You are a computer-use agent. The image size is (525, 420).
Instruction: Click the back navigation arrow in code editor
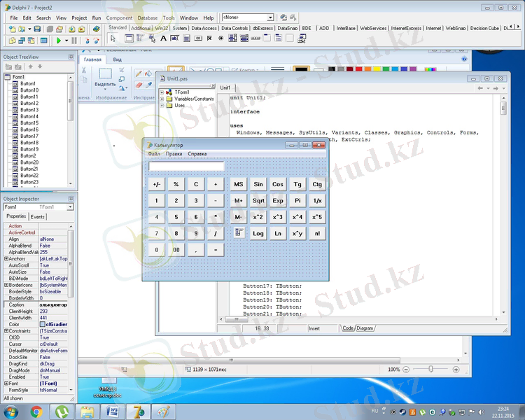[x=480, y=88]
